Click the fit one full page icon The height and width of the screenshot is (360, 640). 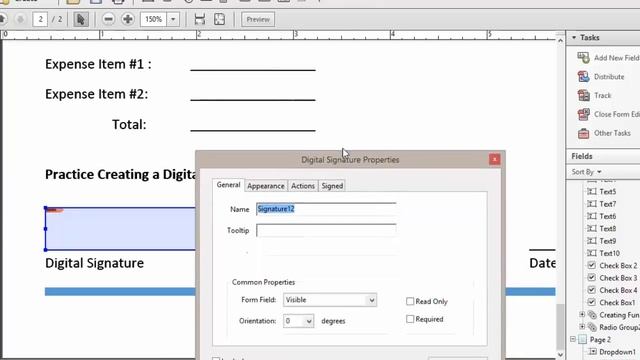(220, 19)
